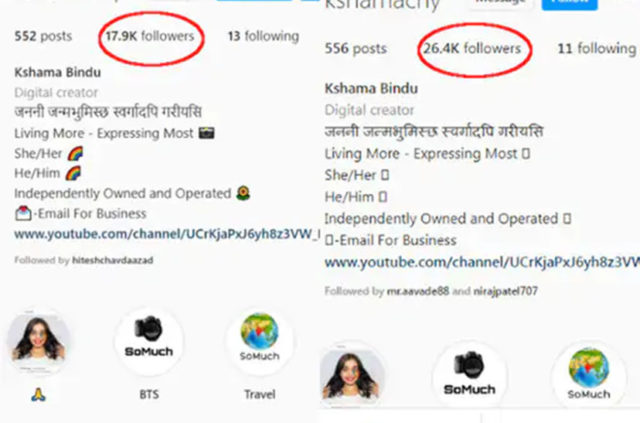Visit follower nirajpatel707's profile
Image resolution: width=640 pixels, height=423 pixels.
tap(505, 291)
